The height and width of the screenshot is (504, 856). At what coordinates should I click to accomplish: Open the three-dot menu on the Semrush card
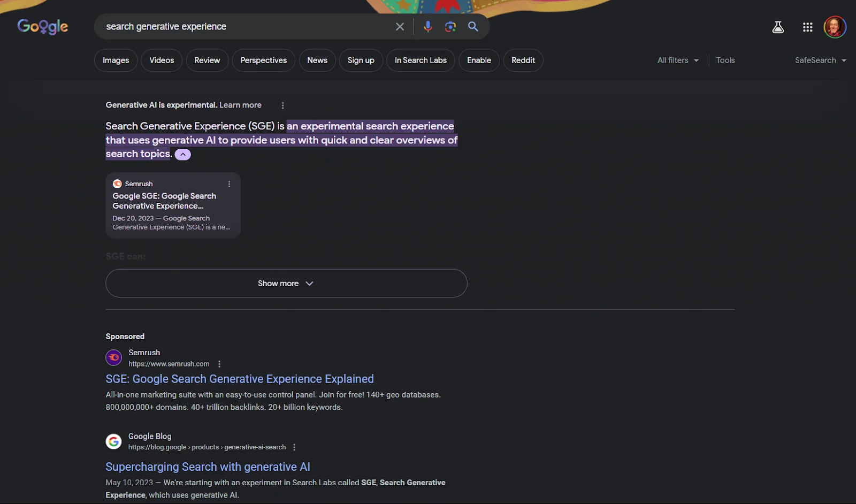pos(229,184)
